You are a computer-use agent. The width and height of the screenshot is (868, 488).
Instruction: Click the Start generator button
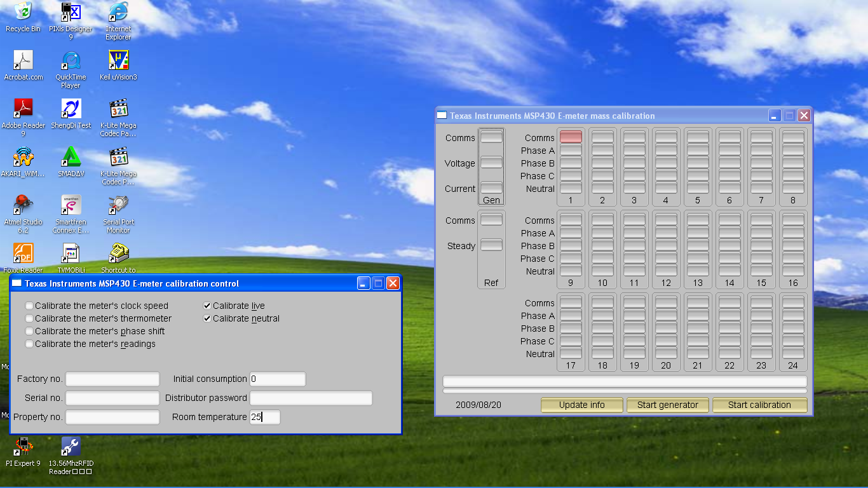[668, 405]
